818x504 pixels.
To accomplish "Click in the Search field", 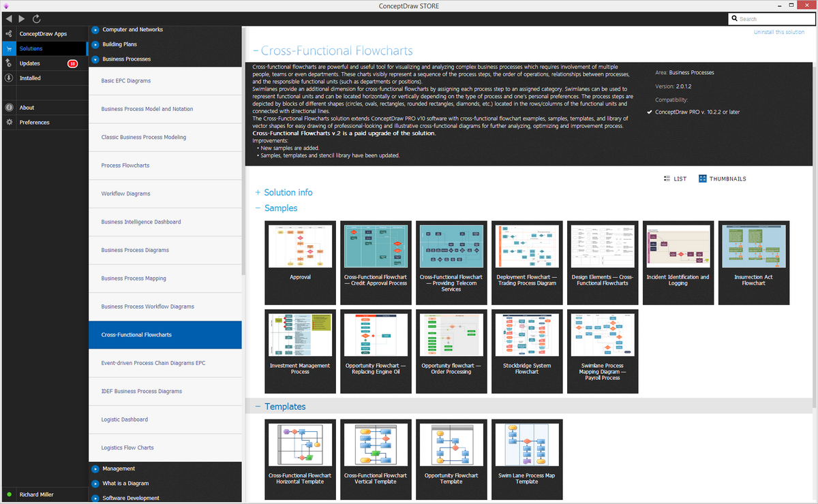I will tap(771, 19).
